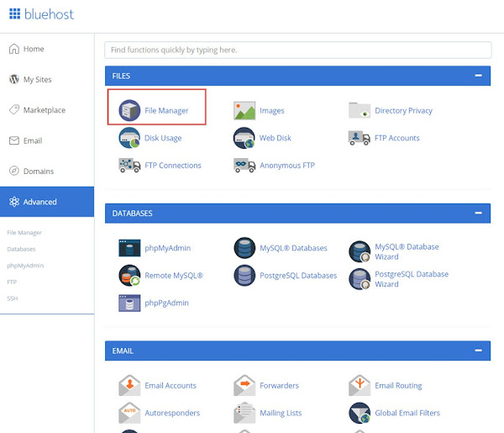The image size is (504, 433).
Task: Click the Email Accounts envelope icon
Action: 129,385
